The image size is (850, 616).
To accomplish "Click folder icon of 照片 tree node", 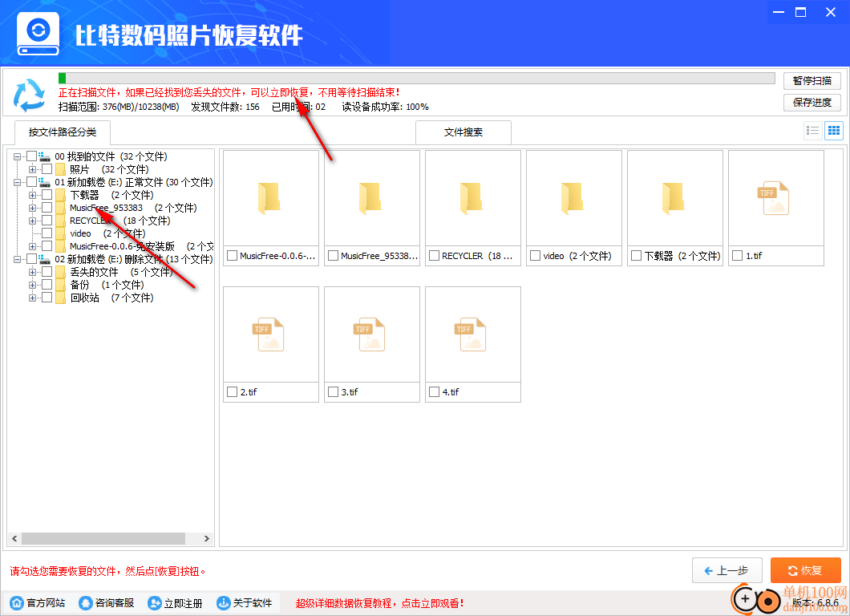I will click(60, 169).
